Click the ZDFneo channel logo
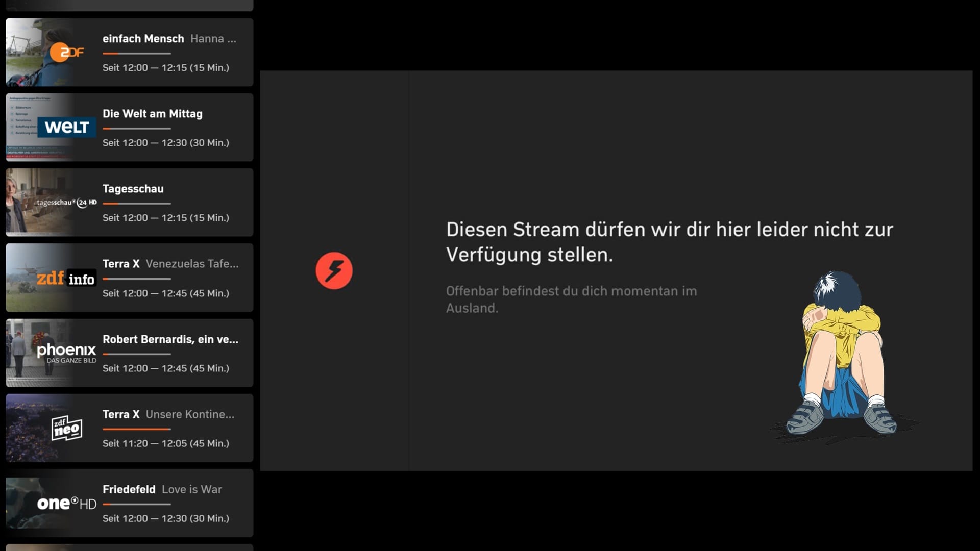The image size is (980, 551). tap(66, 428)
